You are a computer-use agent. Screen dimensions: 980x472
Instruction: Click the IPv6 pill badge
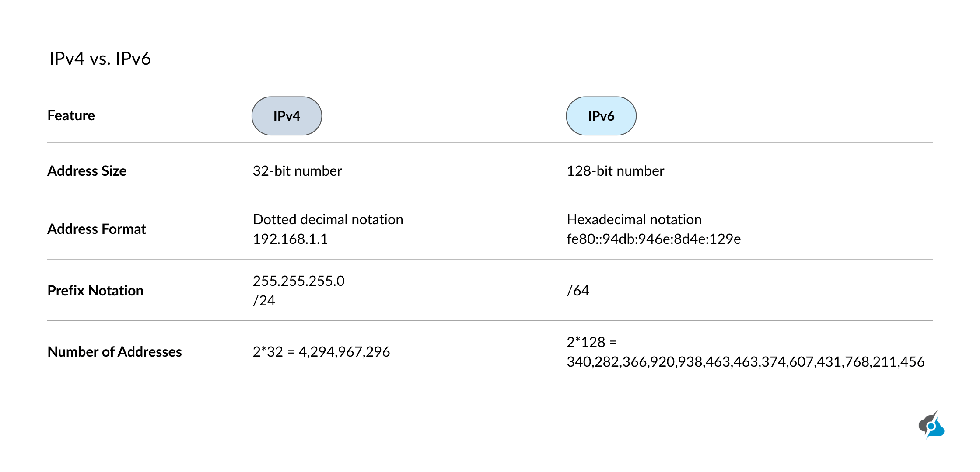click(x=601, y=116)
